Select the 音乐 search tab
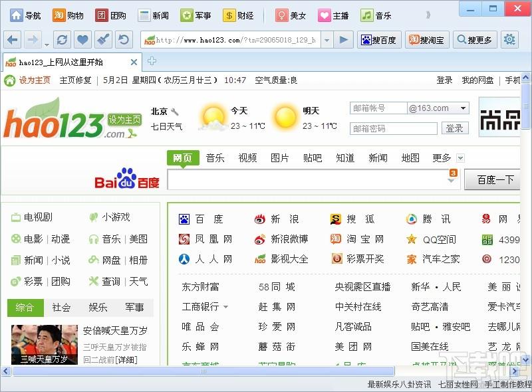This screenshot has height=392, width=532. click(x=215, y=158)
